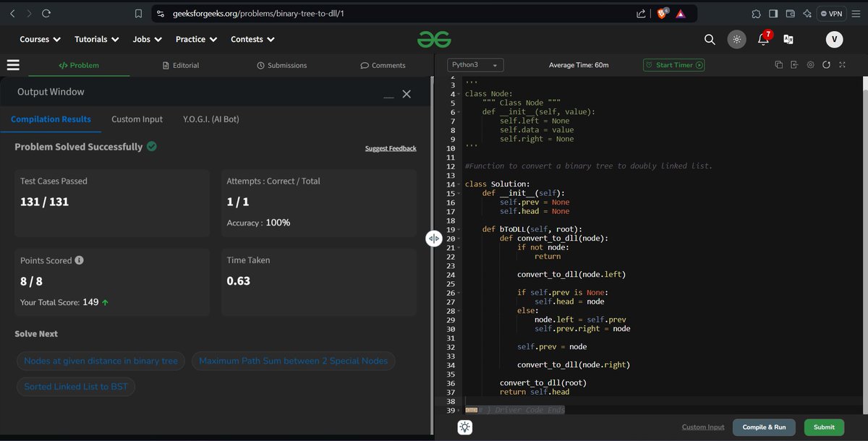Open the Brave Wallet icon
This screenshot has height=441, width=868.
[791, 14]
